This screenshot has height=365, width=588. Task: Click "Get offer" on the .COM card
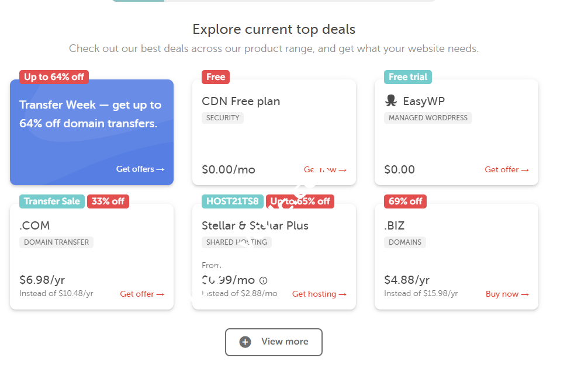click(142, 294)
